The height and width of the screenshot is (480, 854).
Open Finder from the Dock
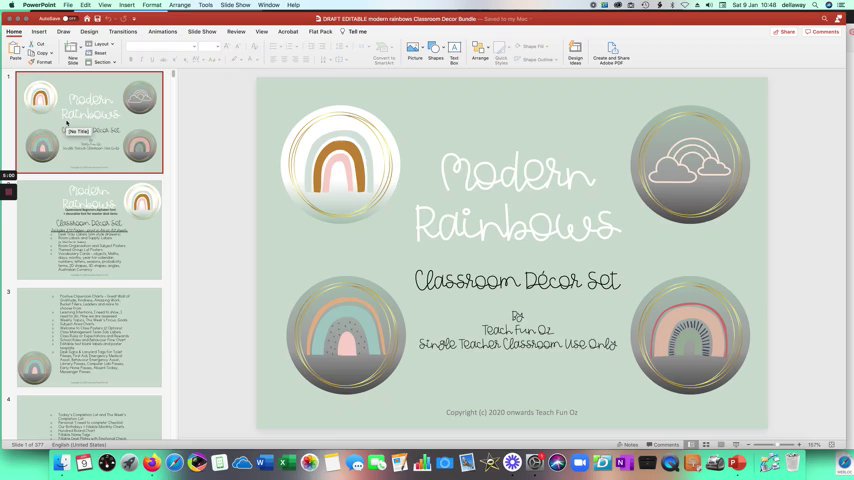pos(62,463)
